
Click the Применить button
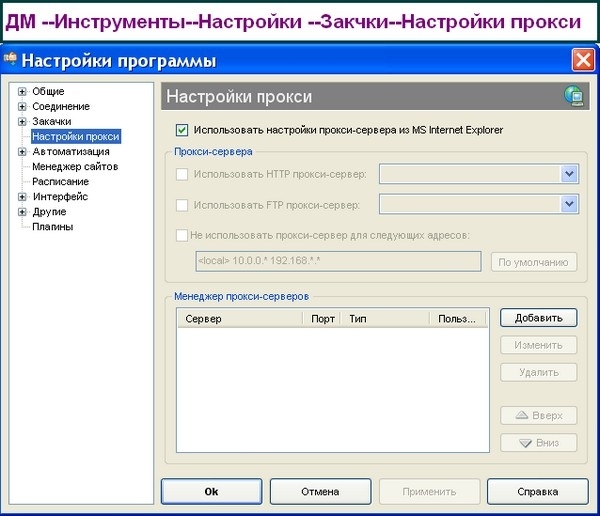pos(429,492)
